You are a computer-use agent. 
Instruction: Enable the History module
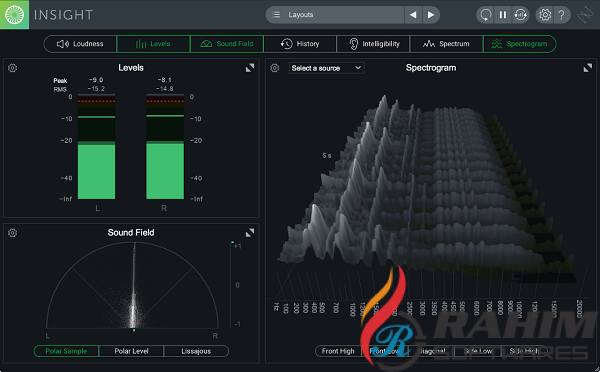[300, 44]
